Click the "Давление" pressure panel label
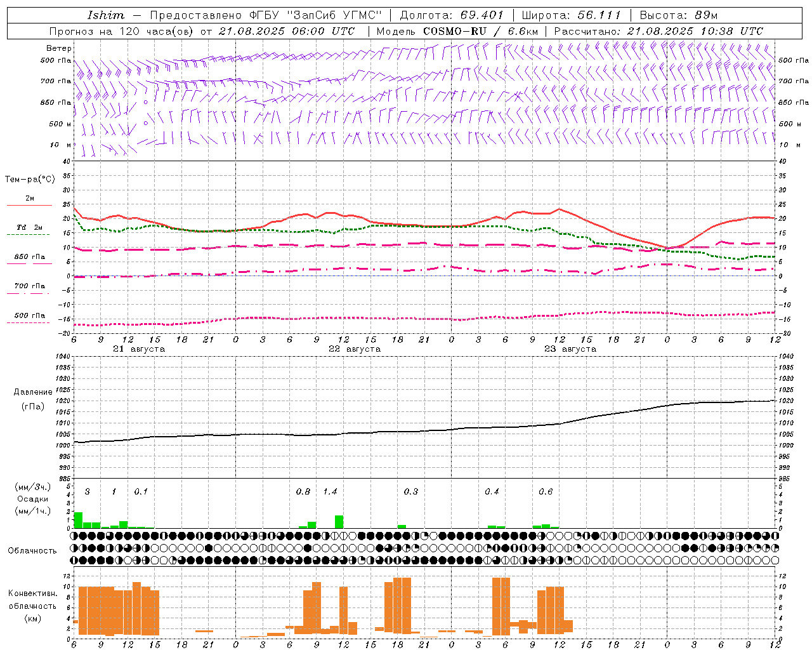Image resolution: width=812 pixels, height=650 pixels. (33, 392)
